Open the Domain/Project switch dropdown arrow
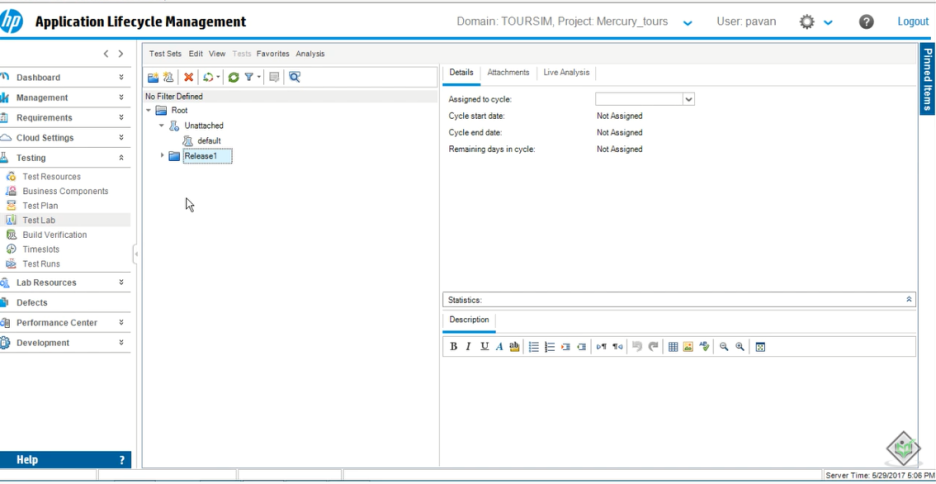 (688, 23)
